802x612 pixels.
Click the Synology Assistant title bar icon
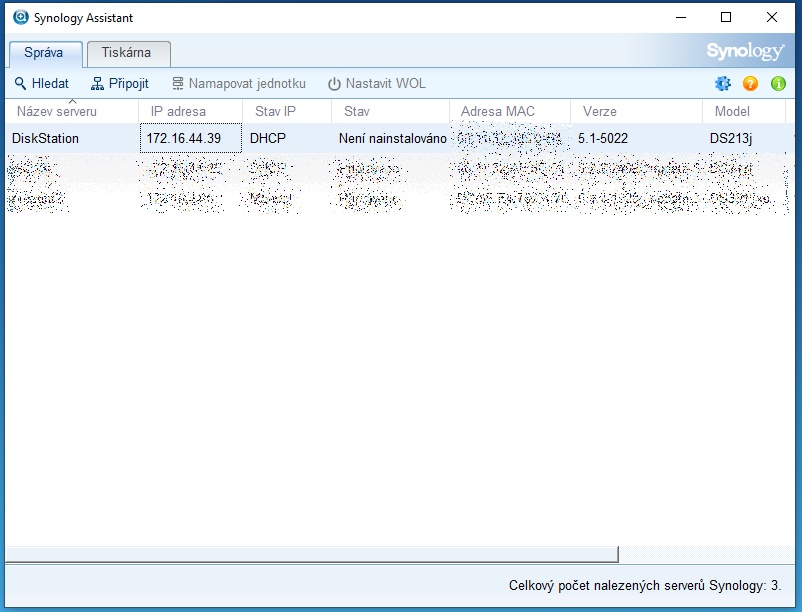click(20, 17)
